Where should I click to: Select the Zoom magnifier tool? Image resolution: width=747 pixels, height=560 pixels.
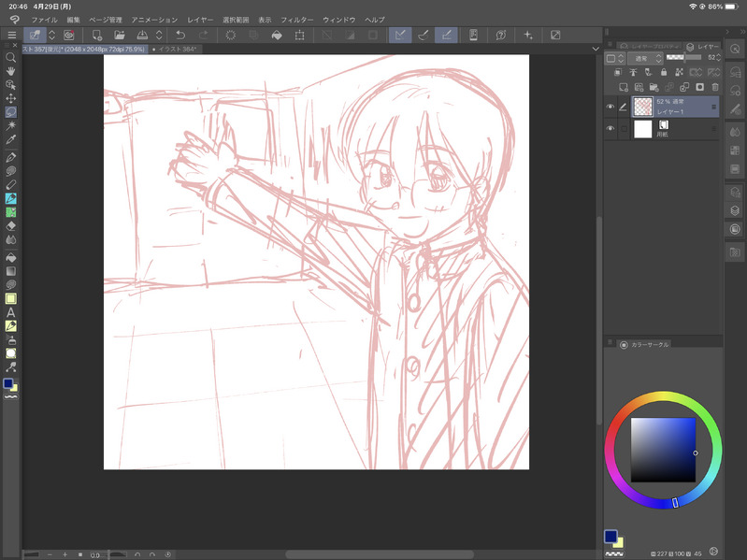pyautogui.click(x=10, y=58)
